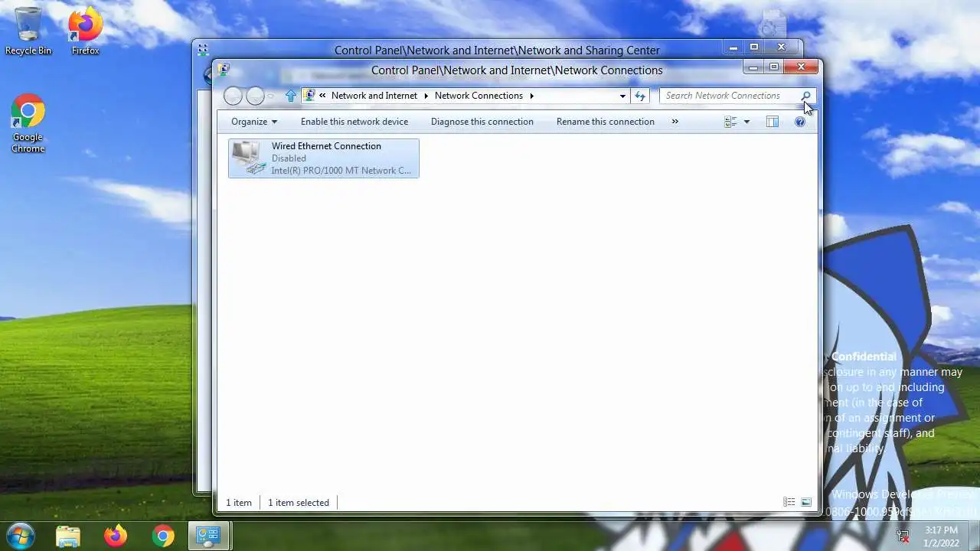
Task: Open File Explorer from the taskbar
Action: click(68, 536)
